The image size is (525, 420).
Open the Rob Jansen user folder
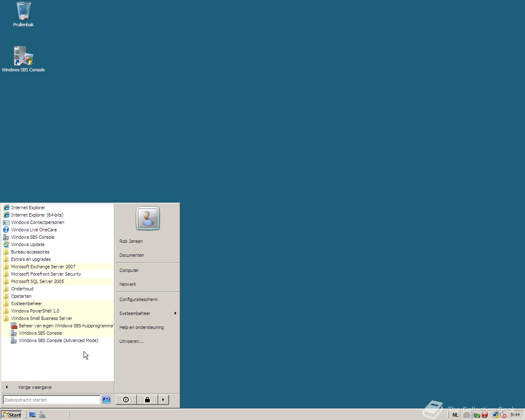(148, 241)
